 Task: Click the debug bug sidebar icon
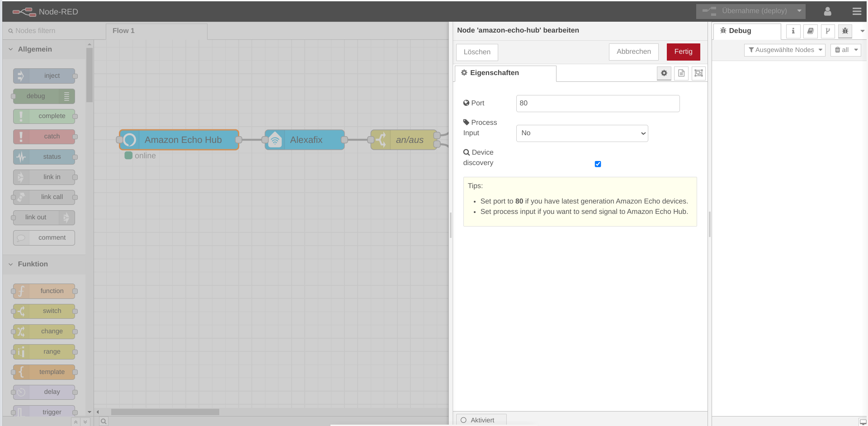[x=845, y=31]
